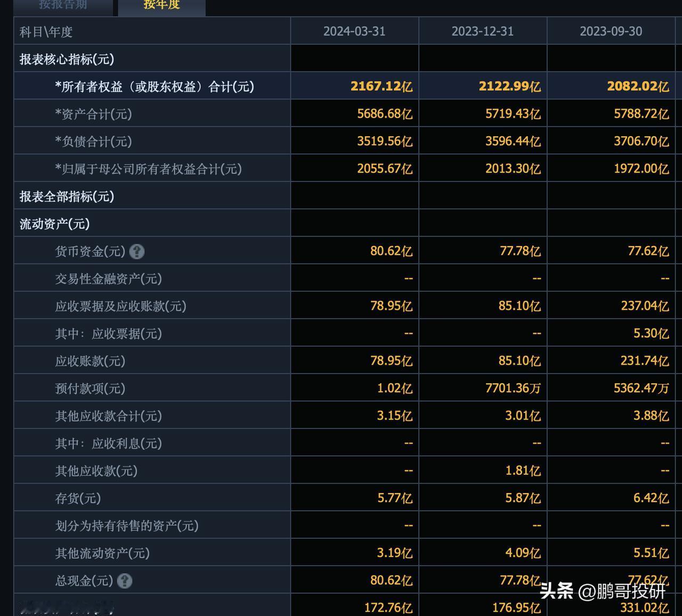The width and height of the screenshot is (682, 616).
Task: Click the value 5686.68亿
Action: pos(385,114)
